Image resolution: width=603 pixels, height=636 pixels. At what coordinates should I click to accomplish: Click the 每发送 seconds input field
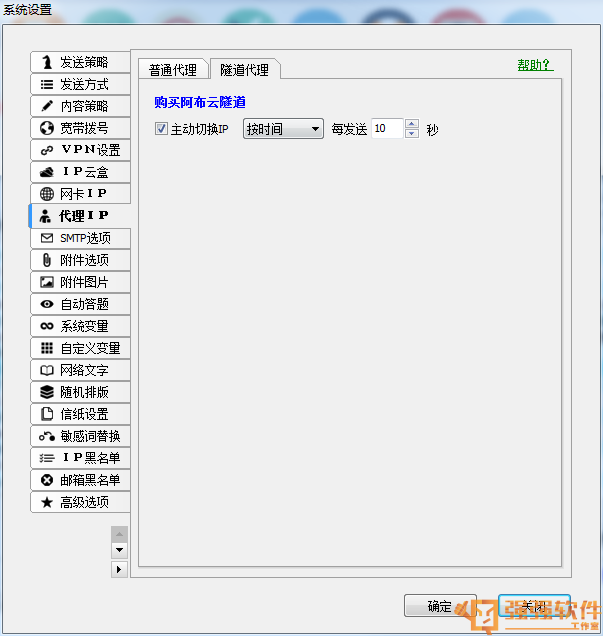click(x=388, y=129)
